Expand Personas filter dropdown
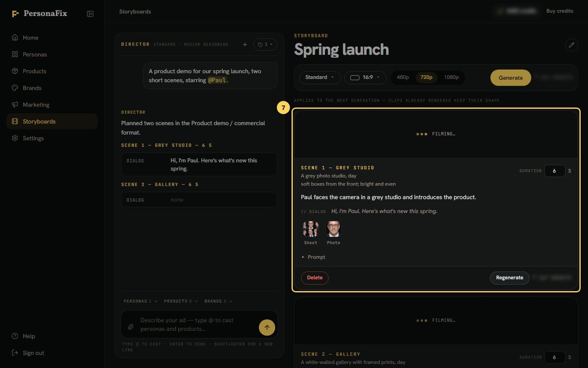The height and width of the screenshot is (368, 588). pyautogui.click(x=140, y=301)
